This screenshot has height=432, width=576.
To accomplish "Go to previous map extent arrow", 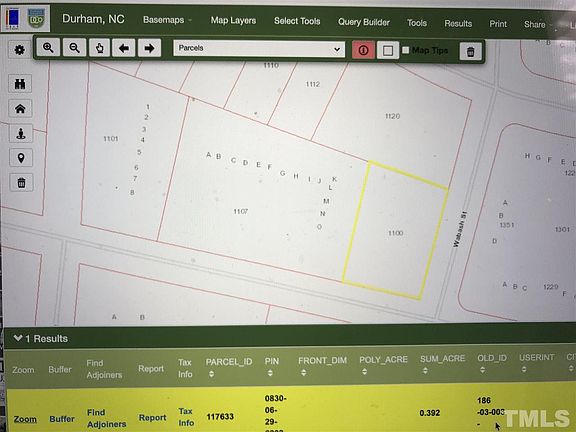I will pyautogui.click(x=123, y=48).
